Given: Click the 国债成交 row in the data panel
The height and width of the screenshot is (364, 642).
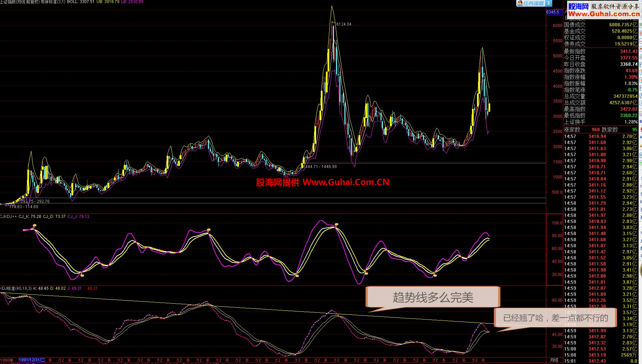Looking at the screenshot, I should pos(601,25).
